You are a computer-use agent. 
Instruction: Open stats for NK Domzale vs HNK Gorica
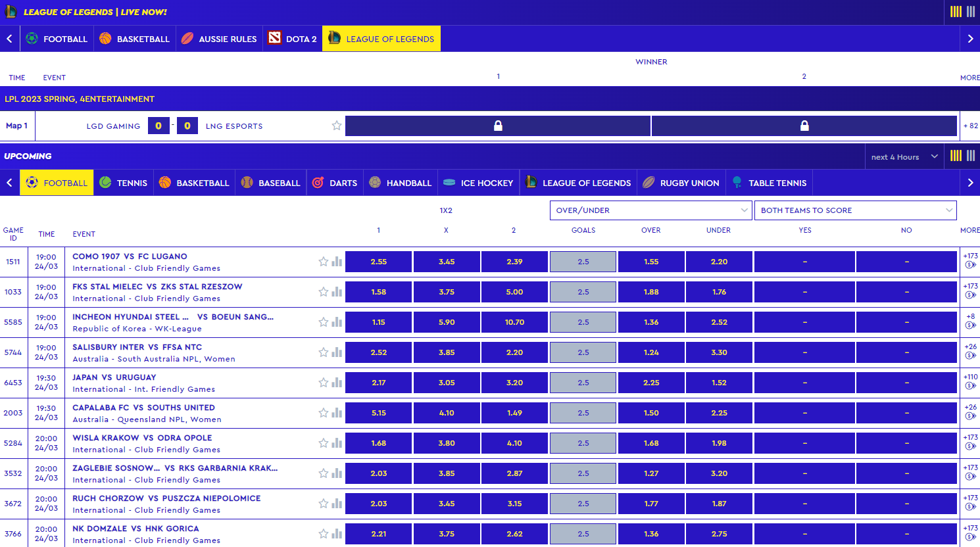[x=337, y=534]
